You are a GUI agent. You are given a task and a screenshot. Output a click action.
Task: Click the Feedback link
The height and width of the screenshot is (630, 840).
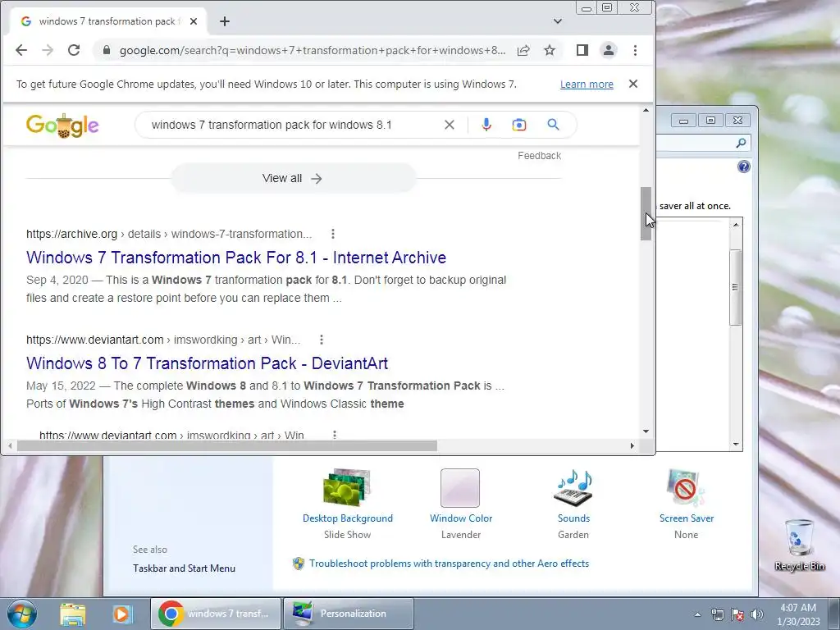[x=540, y=156]
